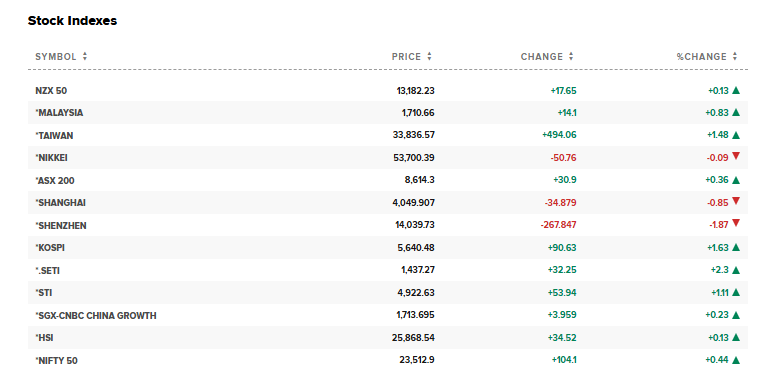Select the NZX 50 price 13,182.23
Viewport: 768px width, 379px height.
coord(415,91)
